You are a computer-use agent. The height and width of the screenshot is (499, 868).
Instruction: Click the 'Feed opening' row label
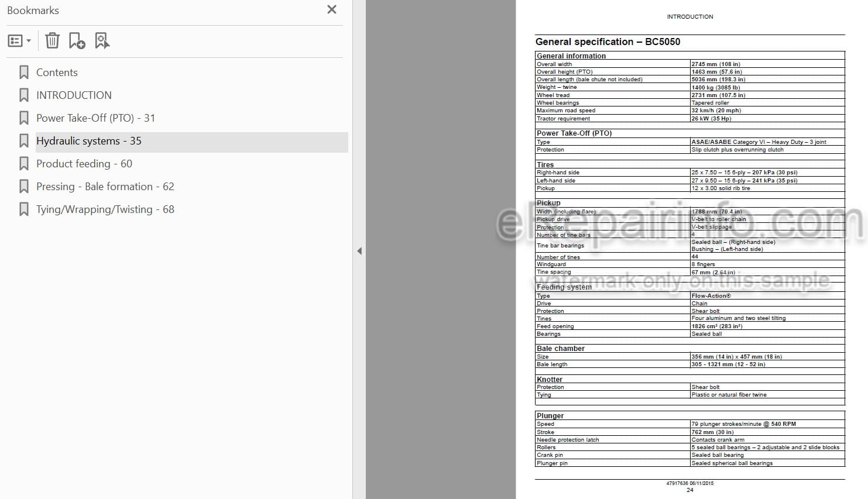pyautogui.click(x=555, y=326)
